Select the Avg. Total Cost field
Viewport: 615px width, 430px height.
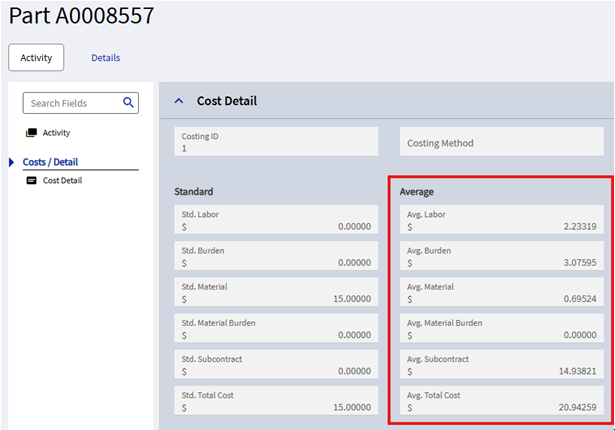501,401
